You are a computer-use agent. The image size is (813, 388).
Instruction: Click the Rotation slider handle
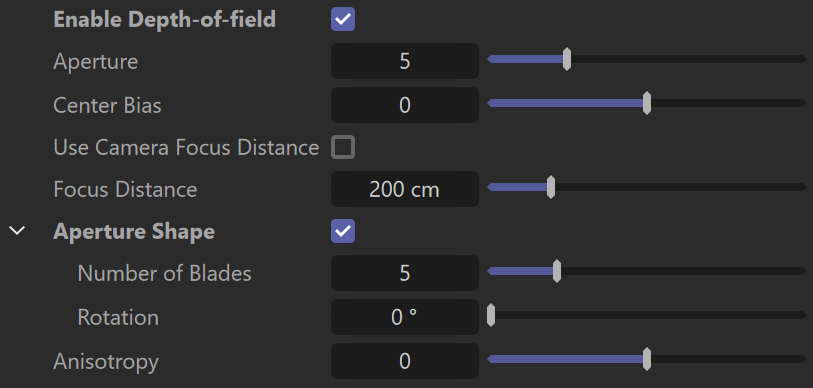tap(490, 315)
